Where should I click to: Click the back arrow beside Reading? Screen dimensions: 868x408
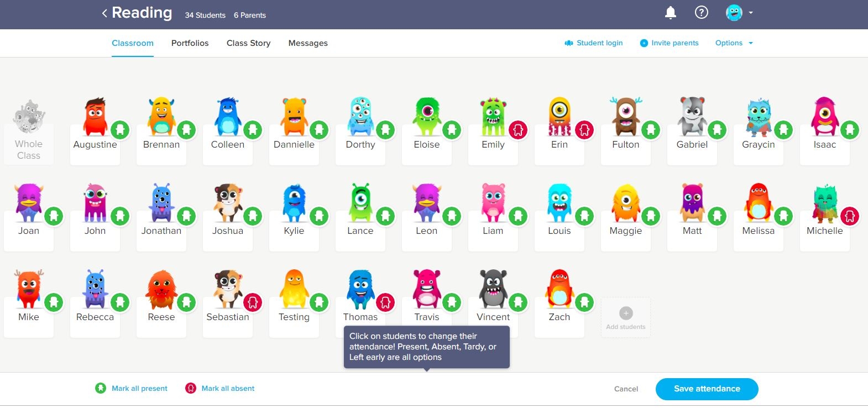click(104, 13)
